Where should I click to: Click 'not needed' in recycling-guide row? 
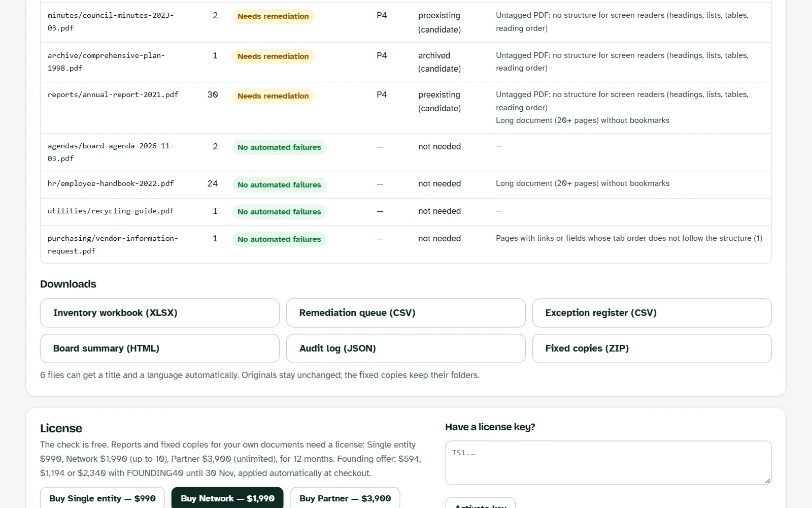click(x=439, y=211)
